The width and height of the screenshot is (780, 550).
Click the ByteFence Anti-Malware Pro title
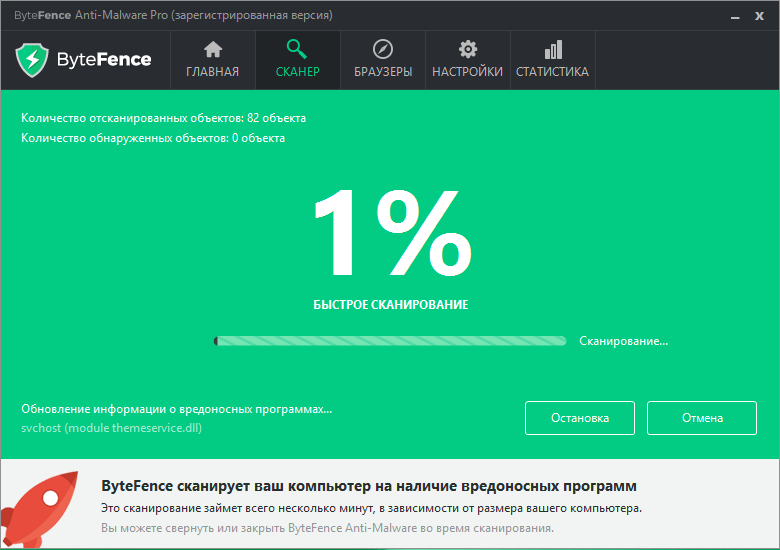173,15
